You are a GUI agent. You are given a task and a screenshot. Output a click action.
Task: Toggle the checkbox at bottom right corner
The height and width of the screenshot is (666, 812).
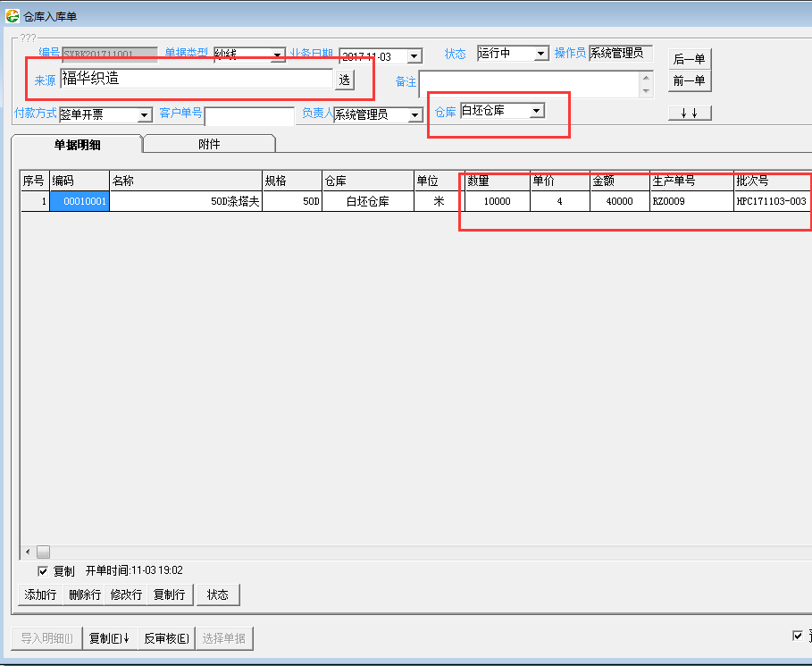(x=798, y=636)
